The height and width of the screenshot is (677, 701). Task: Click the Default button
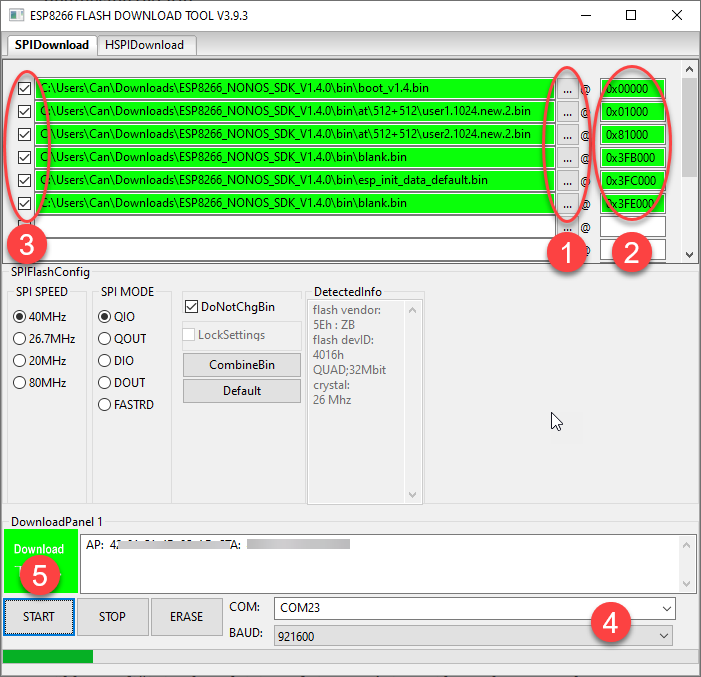[x=242, y=391]
